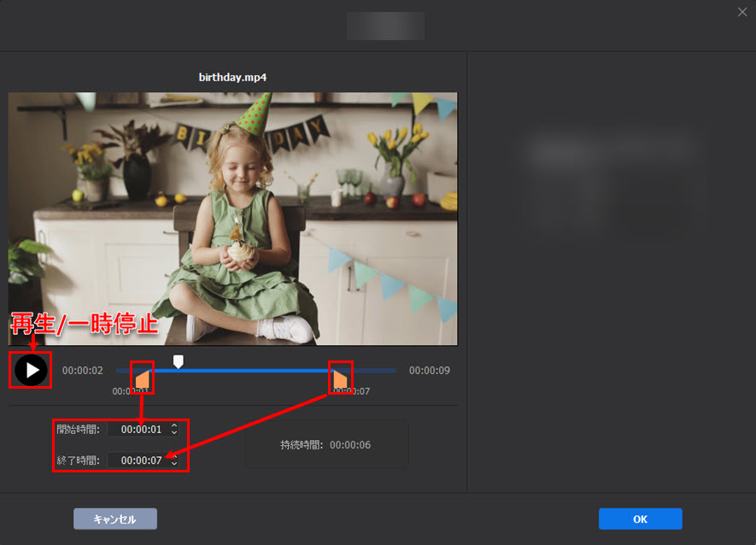Increase the start time with up arrow

(x=174, y=426)
